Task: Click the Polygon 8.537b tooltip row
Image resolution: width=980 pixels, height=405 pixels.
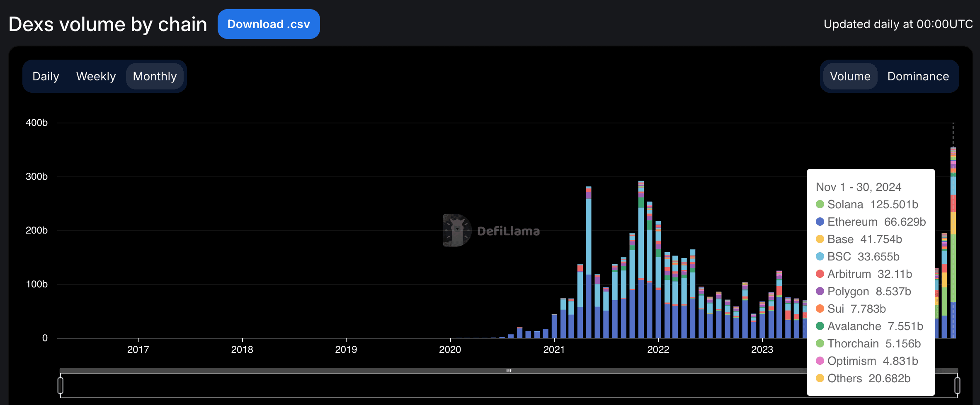Action: 863,292
